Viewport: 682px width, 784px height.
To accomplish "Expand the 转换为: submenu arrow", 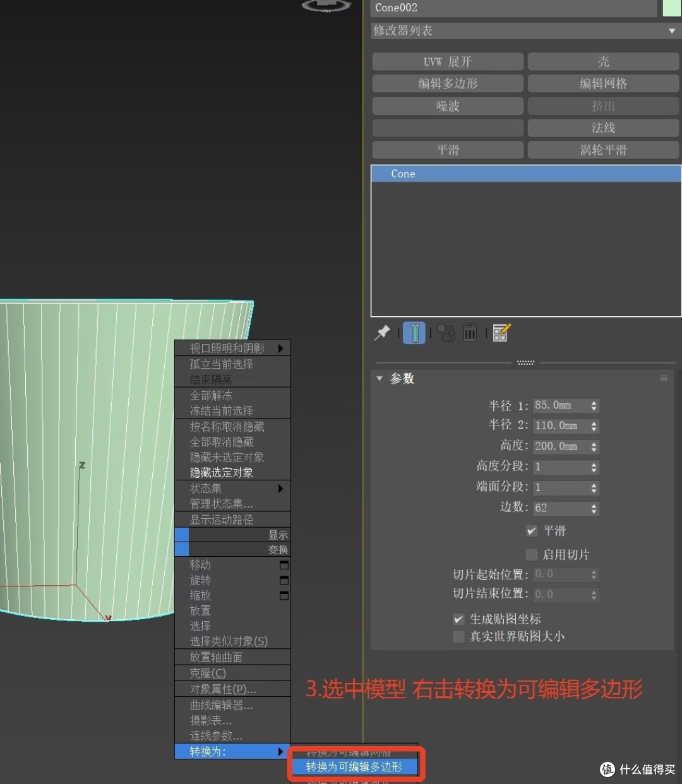I will click(281, 751).
